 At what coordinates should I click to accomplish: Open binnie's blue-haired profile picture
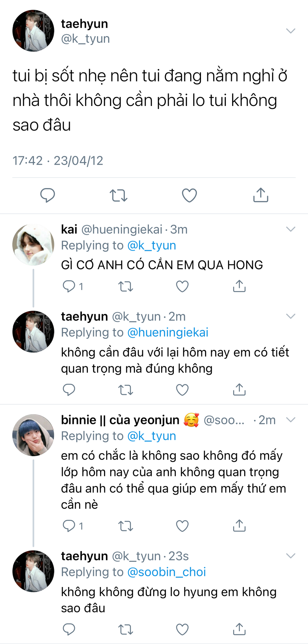pos(33,435)
